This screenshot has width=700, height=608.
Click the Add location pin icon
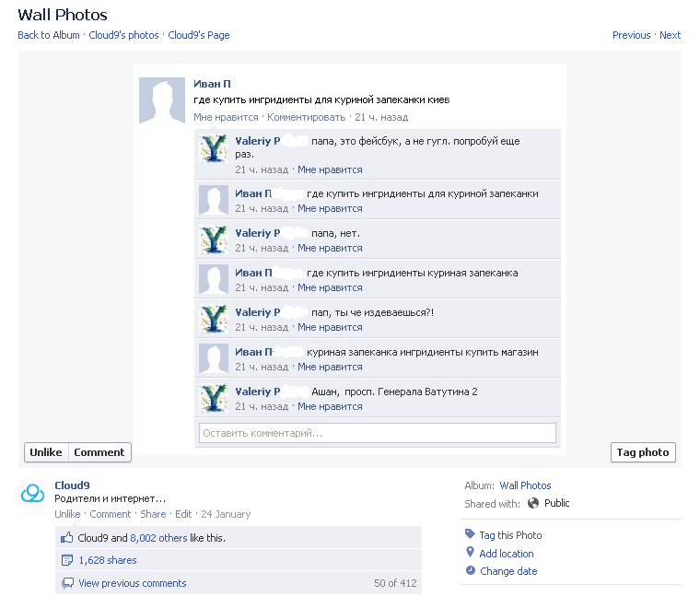[x=470, y=553]
